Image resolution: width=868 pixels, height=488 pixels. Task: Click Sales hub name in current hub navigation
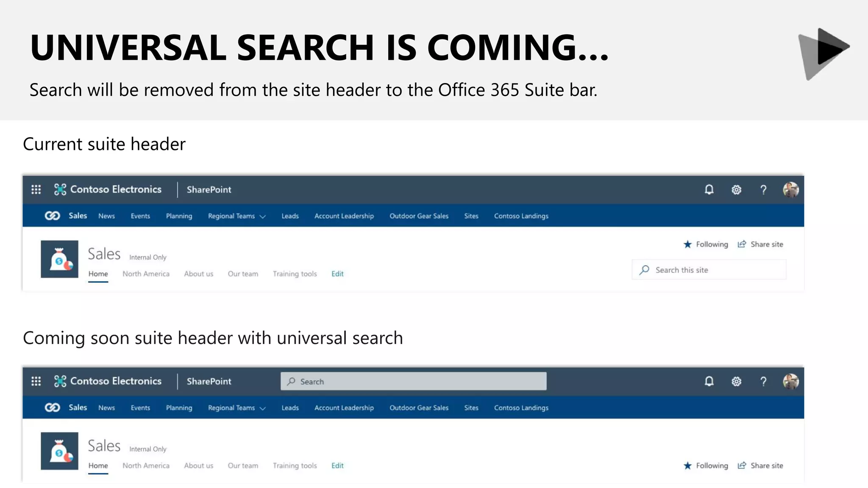[78, 216]
